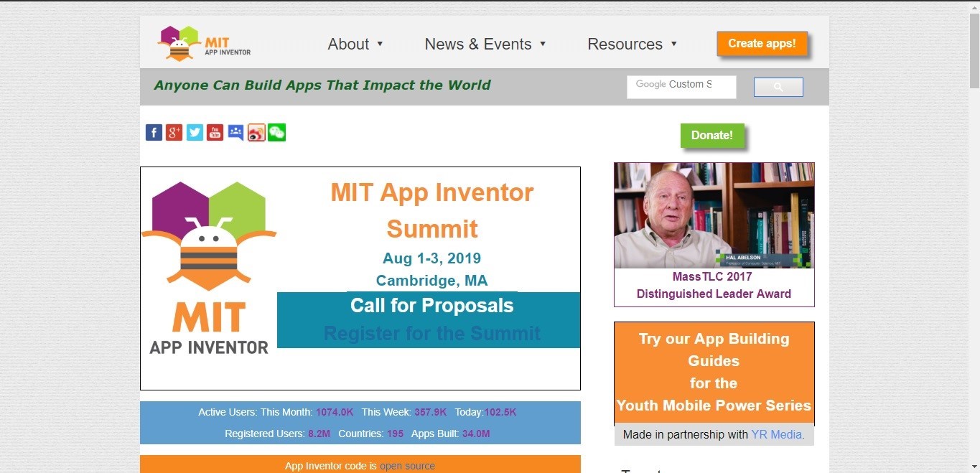Click the Create apps! button
This screenshot has width=980, height=473.
pos(762,44)
